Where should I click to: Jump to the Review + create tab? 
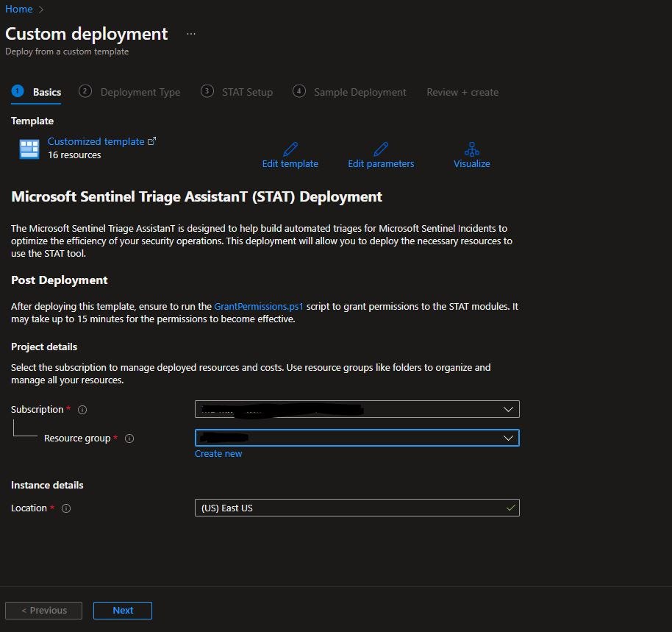point(462,92)
